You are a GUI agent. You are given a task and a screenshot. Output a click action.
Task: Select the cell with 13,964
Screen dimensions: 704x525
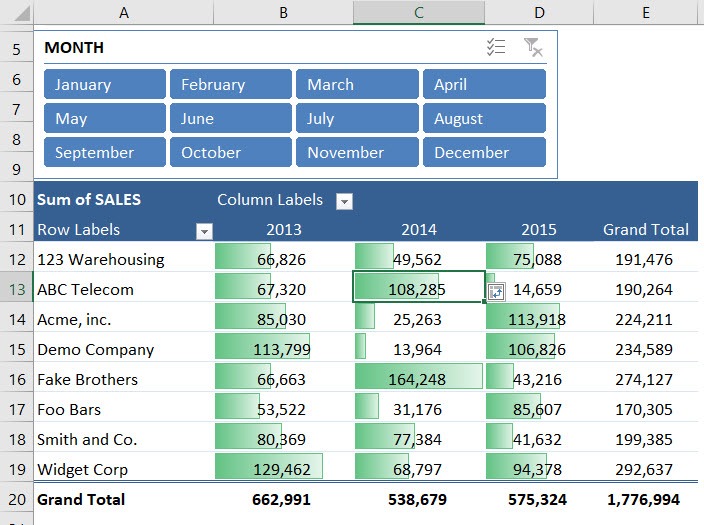tap(419, 349)
